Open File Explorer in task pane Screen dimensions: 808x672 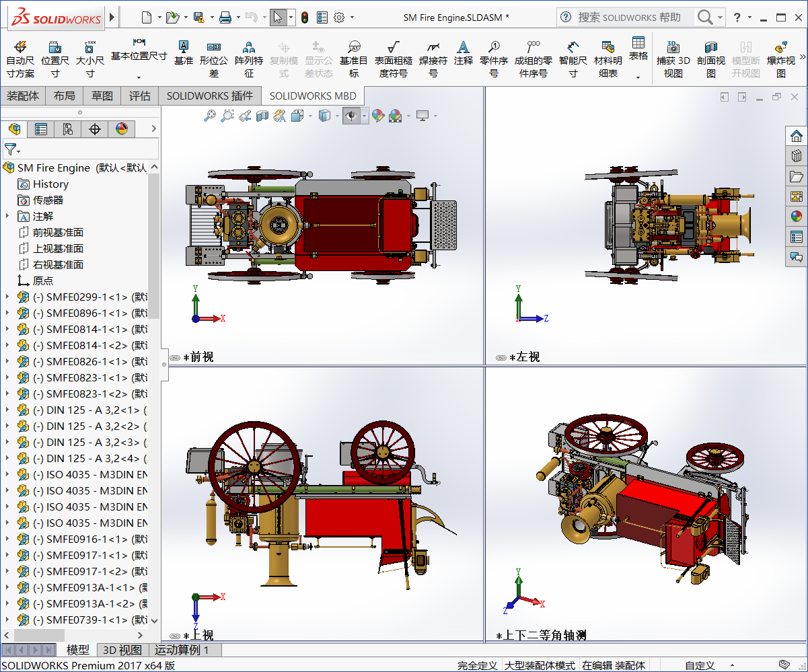pyautogui.click(x=797, y=176)
